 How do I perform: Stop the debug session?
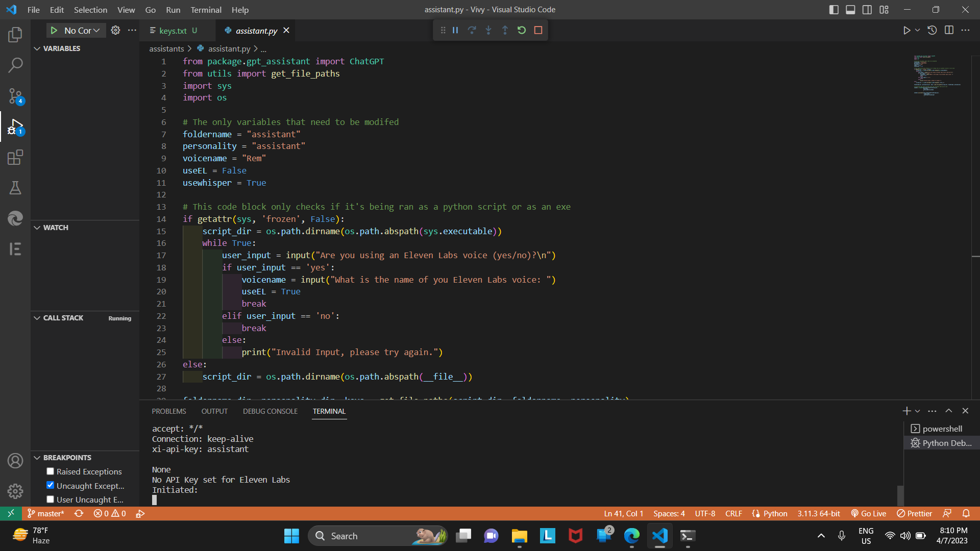pos(538,30)
